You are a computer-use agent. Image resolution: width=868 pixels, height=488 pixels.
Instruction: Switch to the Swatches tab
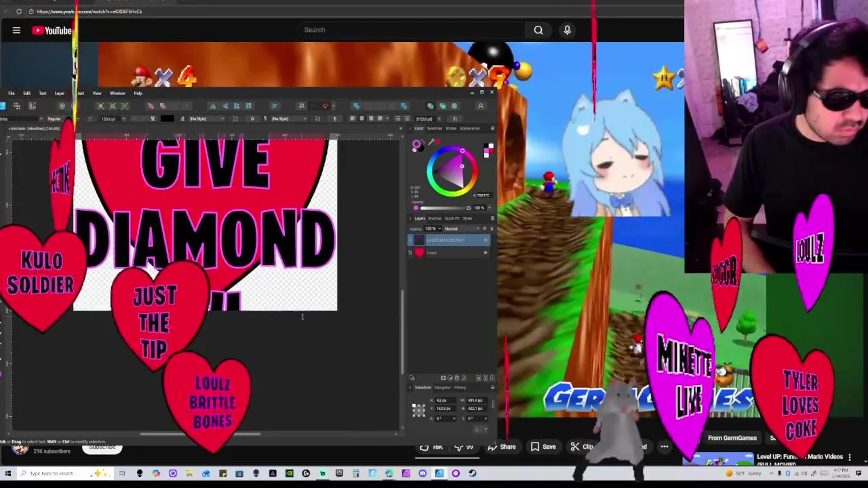coord(435,128)
